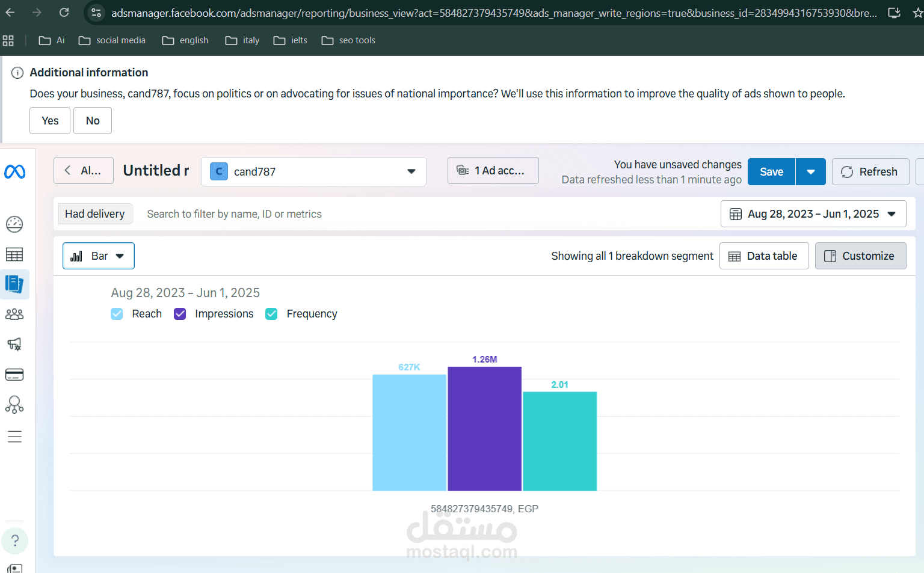This screenshot has width=924, height=573.
Task: Open the Ai bookmarks folder
Action: (52, 40)
